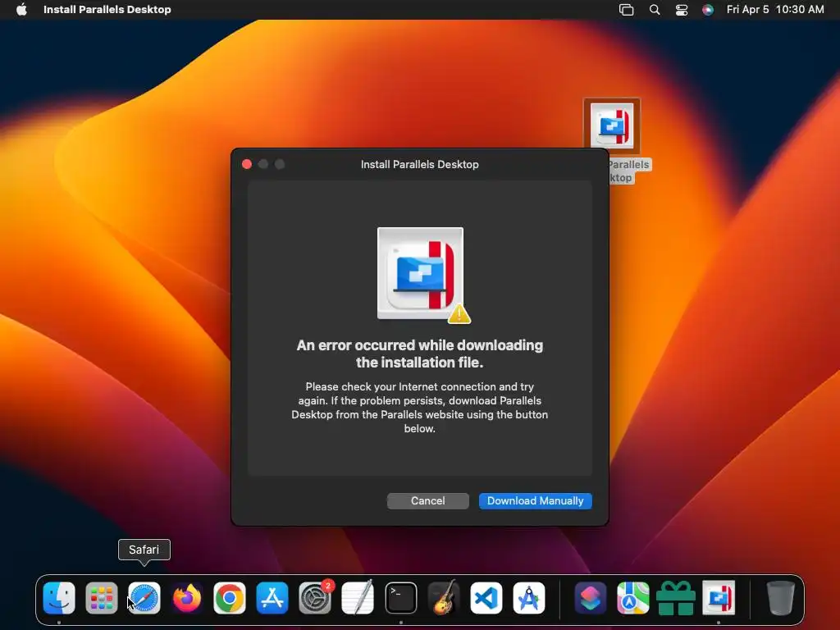The height and width of the screenshot is (630, 840).
Task: Open Stage Manager menu bar icon
Action: tap(626, 9)
